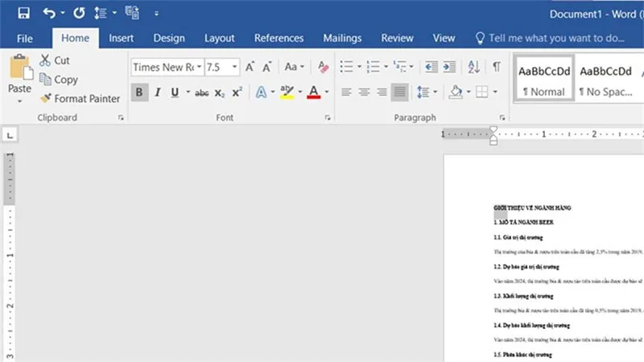
Task: Click the Tell me what you want field
Action: coord(550,38)
